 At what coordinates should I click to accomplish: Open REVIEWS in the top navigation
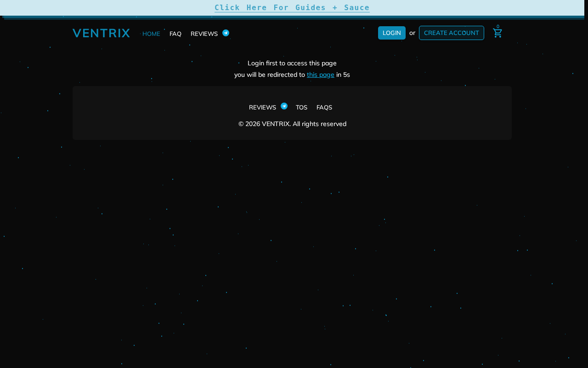(x=204, y=34)
